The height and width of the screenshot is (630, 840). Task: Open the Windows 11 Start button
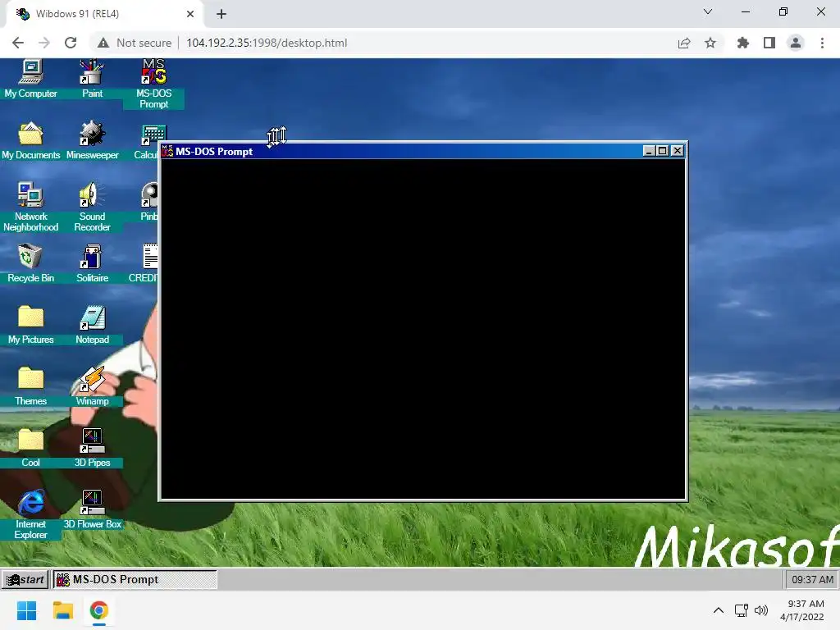click(x=27, y=610)
